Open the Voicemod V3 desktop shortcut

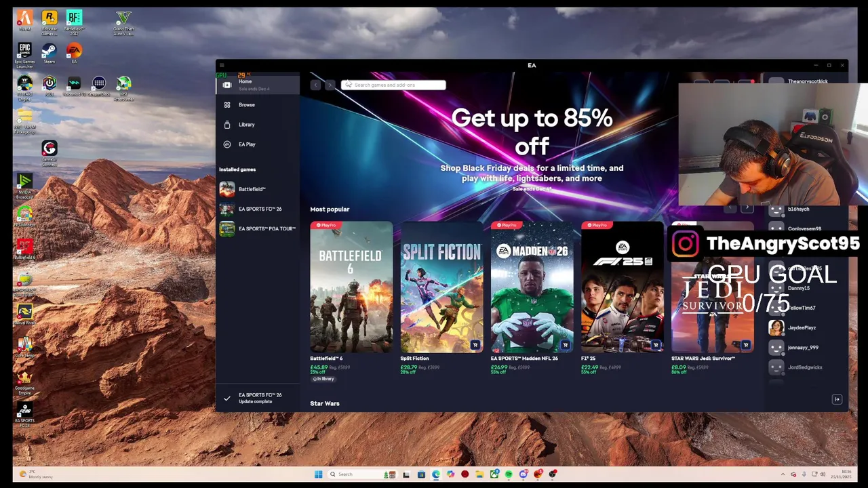pos(74,86)
